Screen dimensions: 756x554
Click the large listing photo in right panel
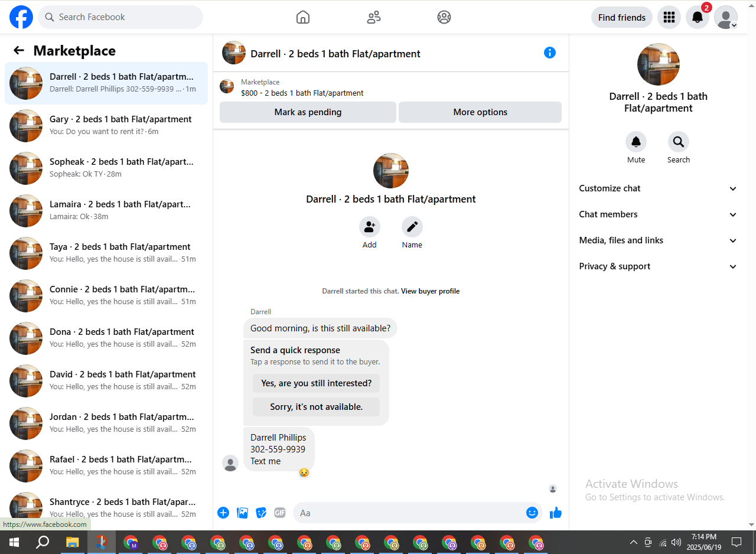pos(659,64)
